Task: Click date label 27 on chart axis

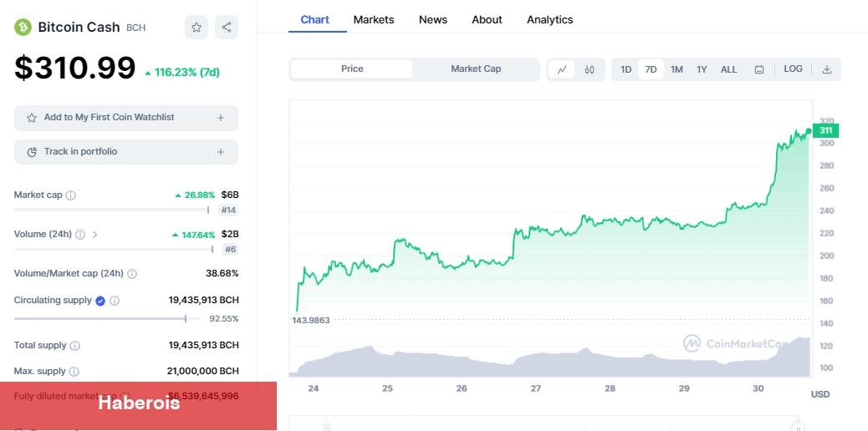Action: pos(535,388)
